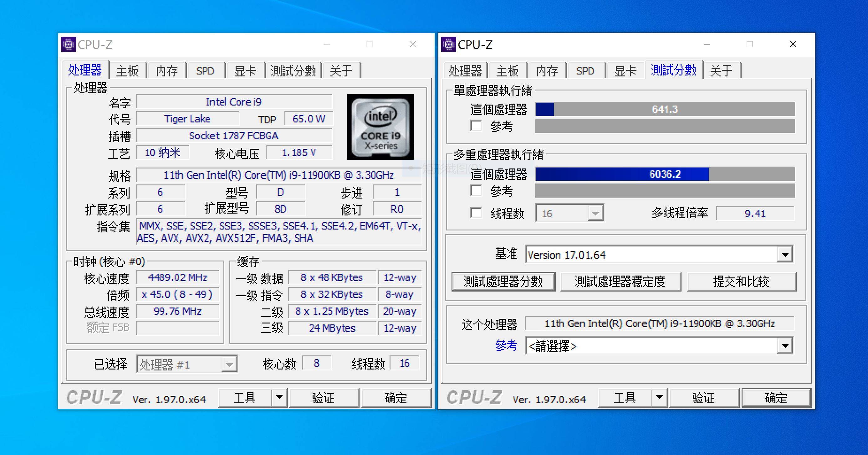Viewport: 868px width, 455px height.
Task: Click the 核心电压 value 1.185 V
Action: point(299,153)
